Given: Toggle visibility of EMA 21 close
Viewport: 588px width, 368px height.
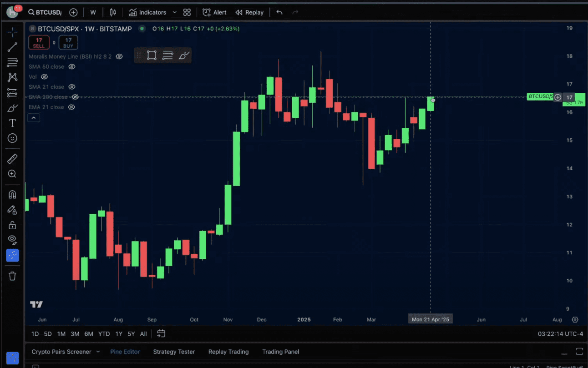Looking at the screenshot, I should coord(71,107).
